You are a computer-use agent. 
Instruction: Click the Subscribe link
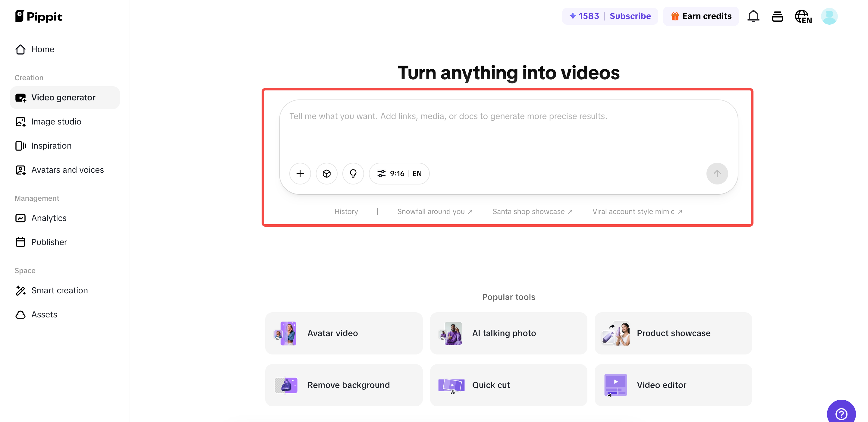[631, 16]
